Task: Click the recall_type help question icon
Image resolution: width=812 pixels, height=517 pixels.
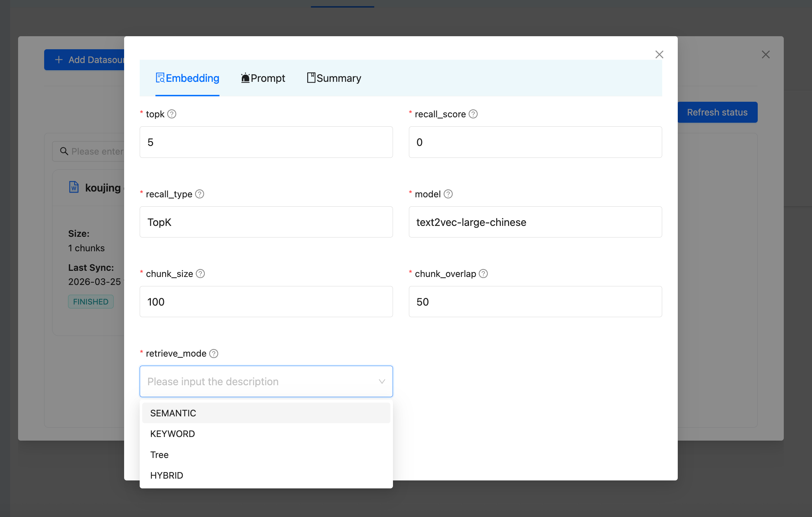Action: tap(199, 194)
